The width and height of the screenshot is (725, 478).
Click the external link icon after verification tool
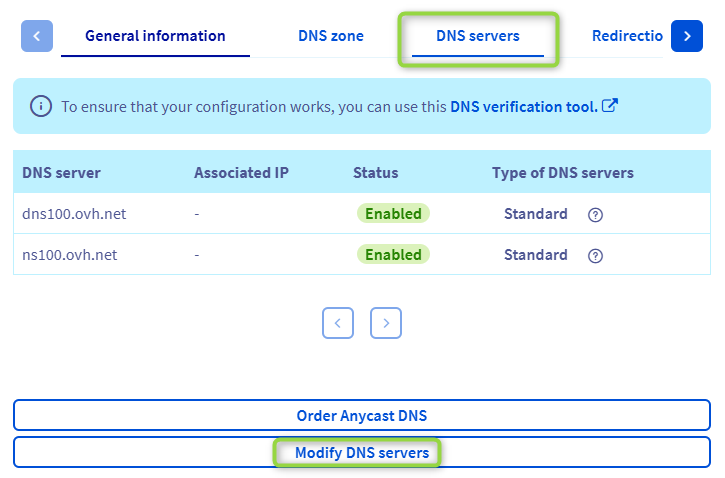[609, 106]
